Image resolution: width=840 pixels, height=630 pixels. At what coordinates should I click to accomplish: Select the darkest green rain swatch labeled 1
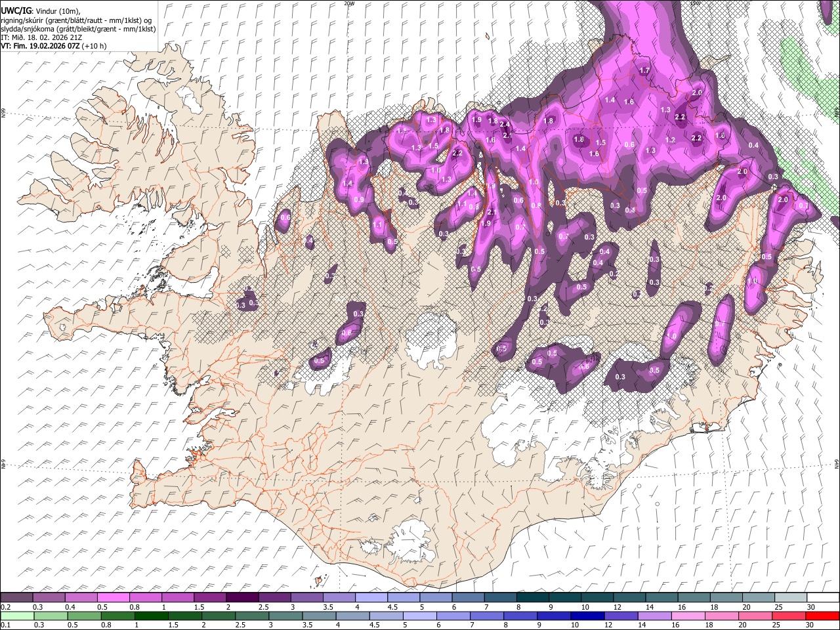[151, 616]
